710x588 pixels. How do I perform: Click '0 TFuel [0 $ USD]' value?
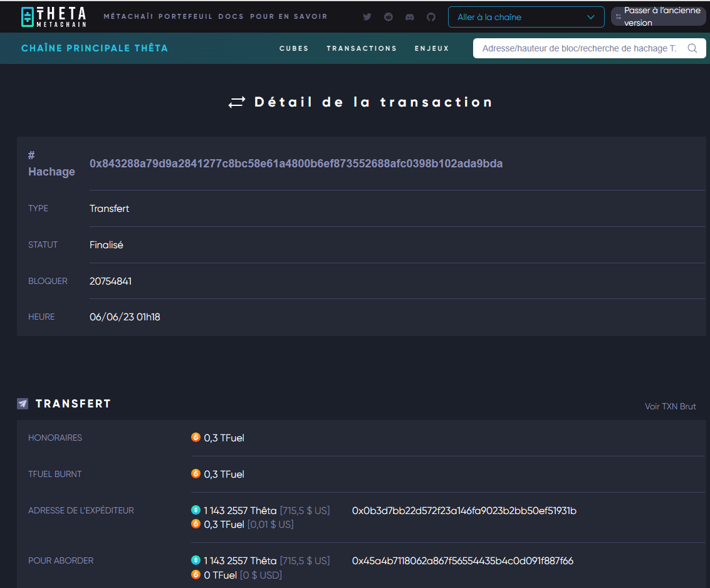(x=243, y=575)
